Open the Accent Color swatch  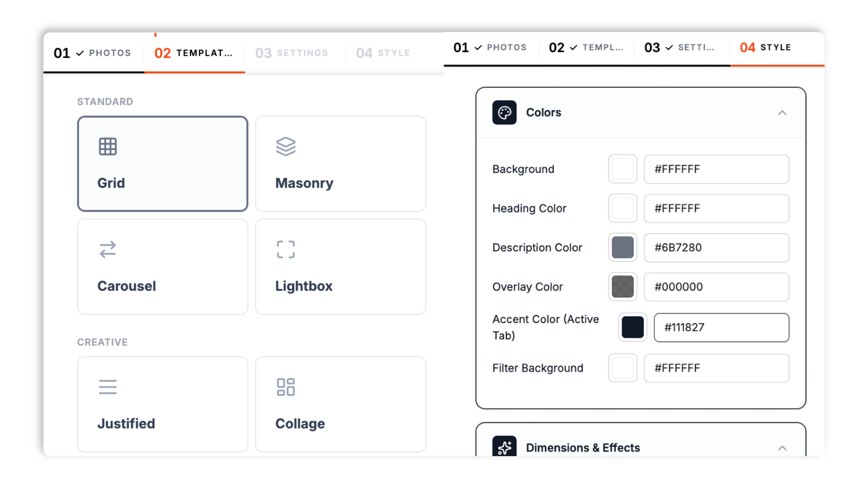tap(633, 327)
